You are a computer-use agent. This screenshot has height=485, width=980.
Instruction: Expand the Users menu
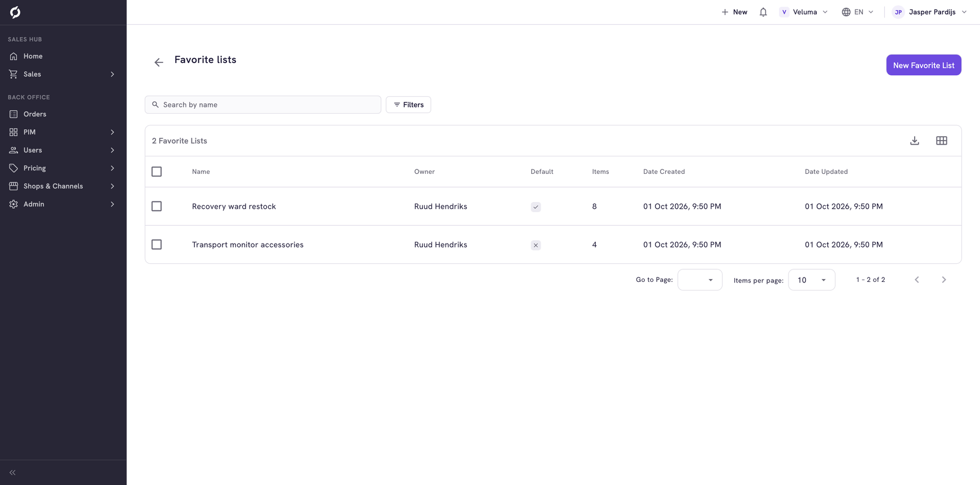[x=63, y=150]
